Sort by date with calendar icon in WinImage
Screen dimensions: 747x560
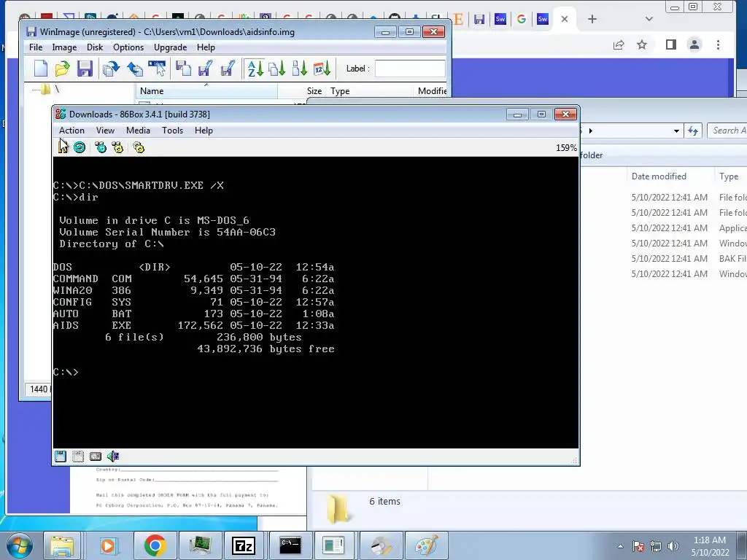[322, 69]
